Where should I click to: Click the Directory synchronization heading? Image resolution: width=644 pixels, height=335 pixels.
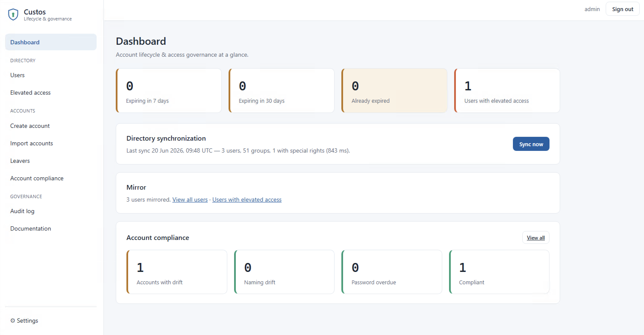[x=166, y=138]
